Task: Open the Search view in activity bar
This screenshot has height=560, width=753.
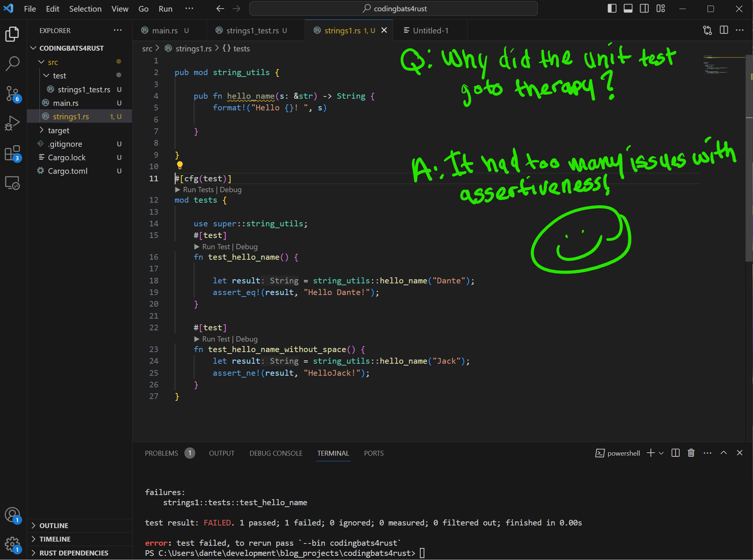Action: point(12,63)
